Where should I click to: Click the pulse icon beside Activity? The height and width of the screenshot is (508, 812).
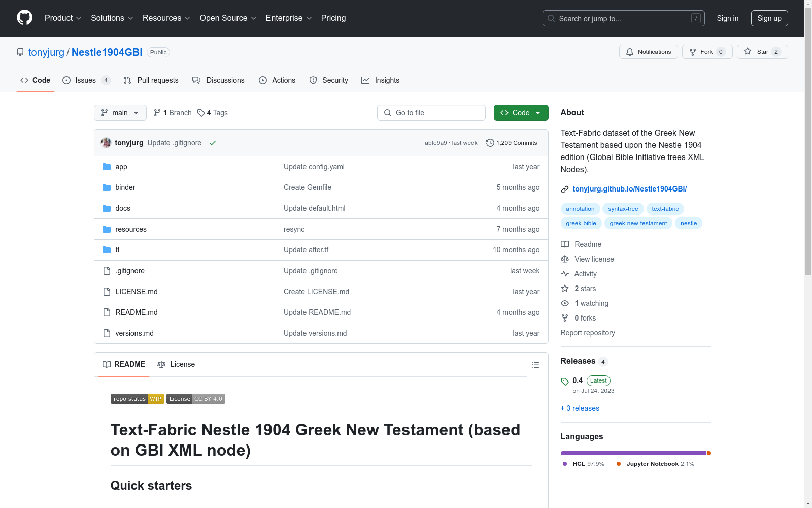pos(565,274)
